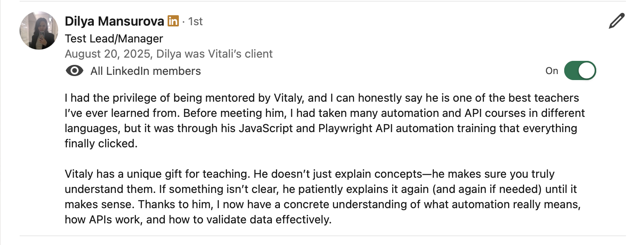Click the "finally clicked." line of text
The width and height of the screenshot is (644, 245).
pos(101,144)
